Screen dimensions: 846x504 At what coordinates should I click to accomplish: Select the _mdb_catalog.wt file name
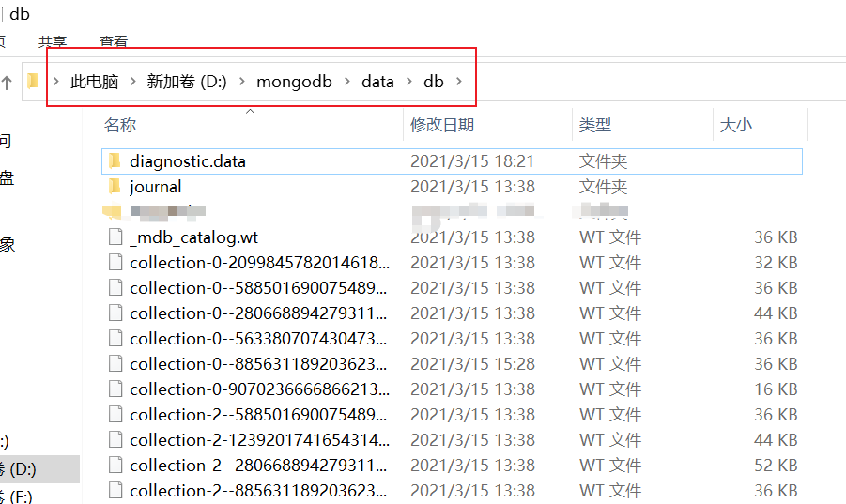(x=193, y=237)
